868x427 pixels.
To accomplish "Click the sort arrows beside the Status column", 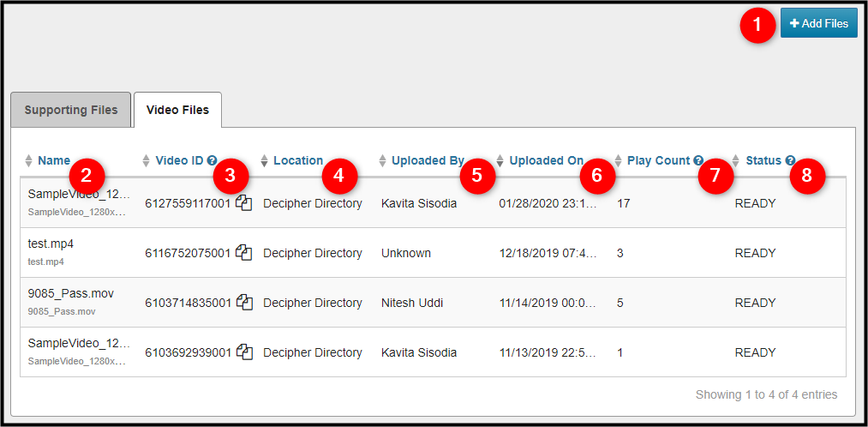I will [x=736, y=160].
